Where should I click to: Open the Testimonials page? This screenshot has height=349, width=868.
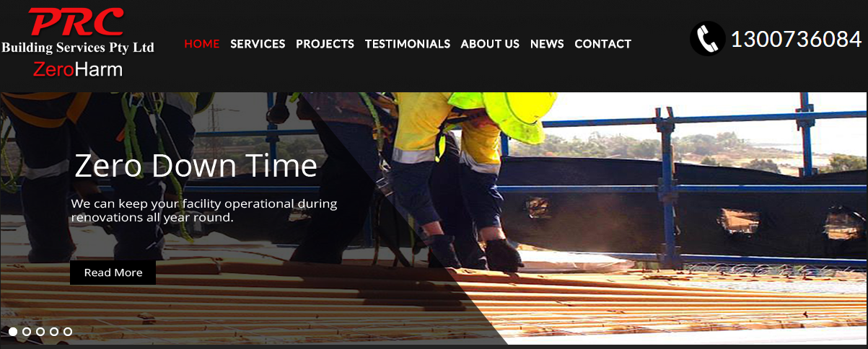(408, 44)
